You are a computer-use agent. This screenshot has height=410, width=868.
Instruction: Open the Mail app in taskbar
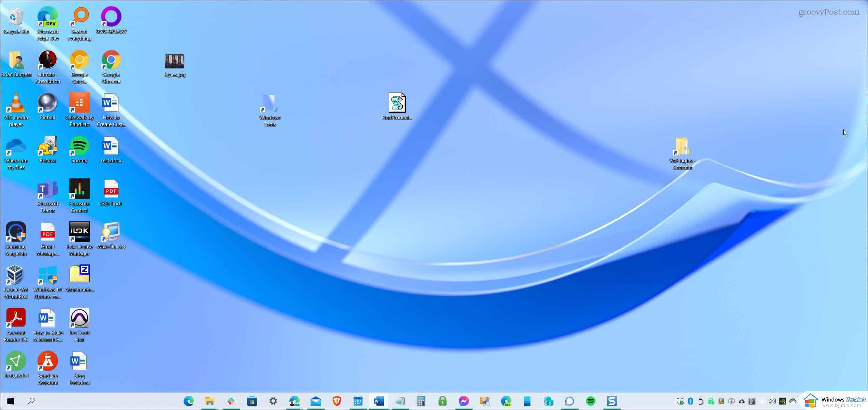(x=316, y=401)
